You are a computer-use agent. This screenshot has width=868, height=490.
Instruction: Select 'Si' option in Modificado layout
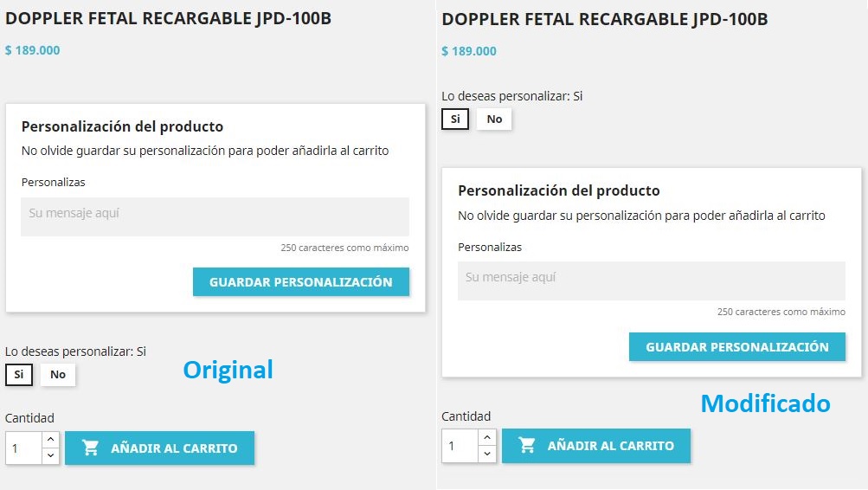[455, 119]
